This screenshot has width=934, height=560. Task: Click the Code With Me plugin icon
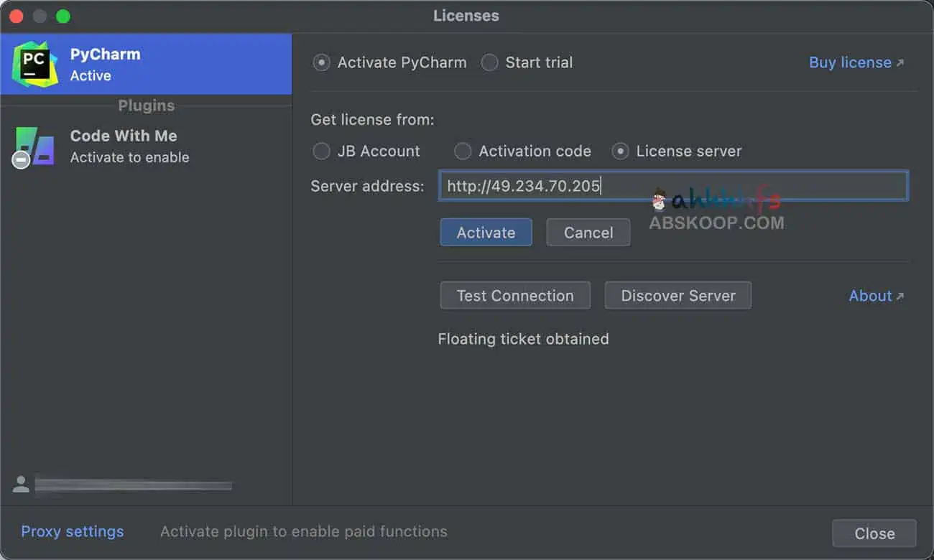point(34,147)
